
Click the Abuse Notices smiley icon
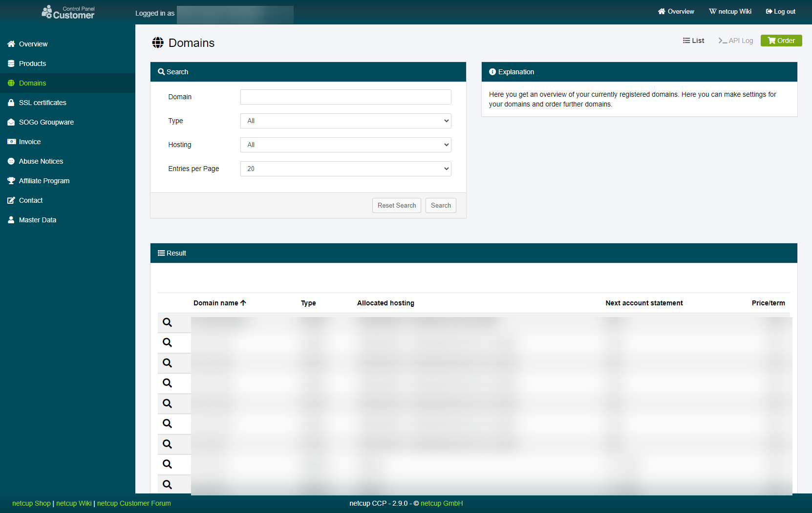pyautogui.click(x=11, y=161)
